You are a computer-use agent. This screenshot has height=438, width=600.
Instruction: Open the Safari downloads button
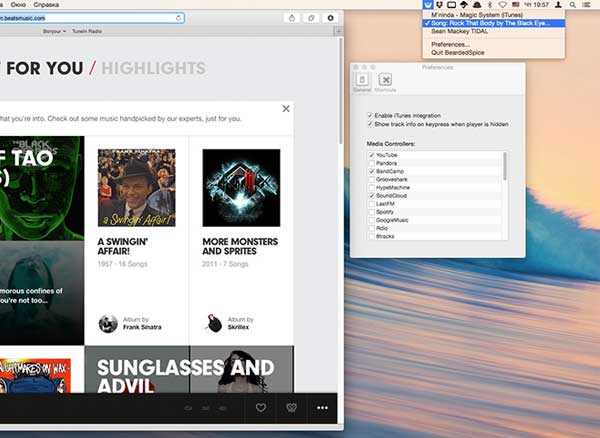331,18
